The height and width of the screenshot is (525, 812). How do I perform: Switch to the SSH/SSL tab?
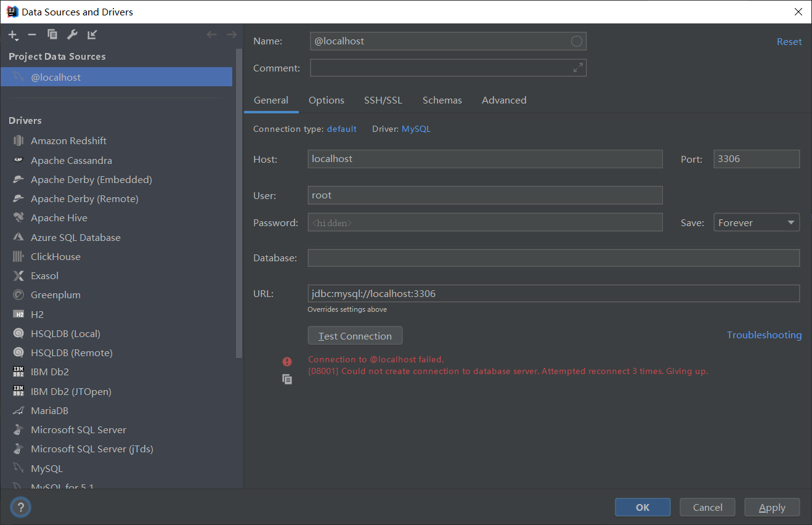383,100
